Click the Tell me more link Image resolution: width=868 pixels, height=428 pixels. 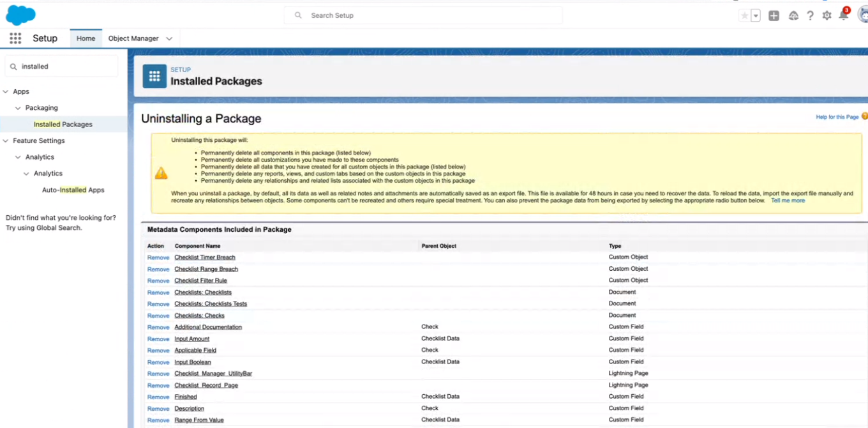coord(788,201)
